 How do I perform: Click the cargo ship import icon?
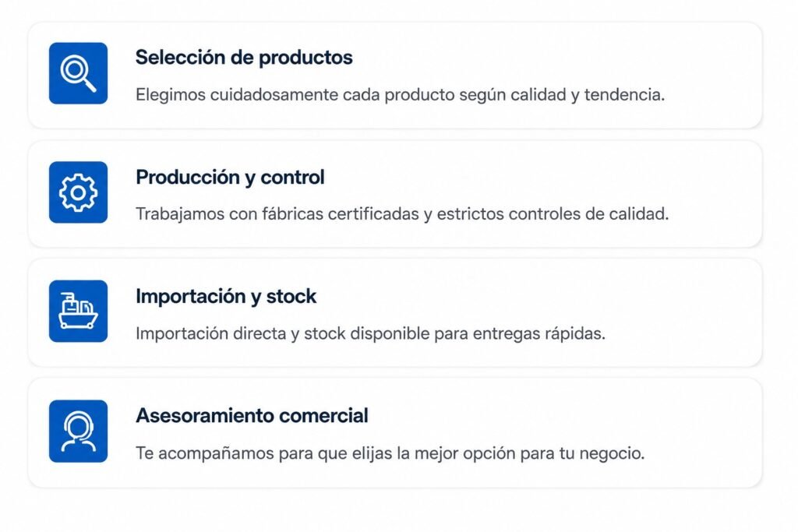click(78, 312)
